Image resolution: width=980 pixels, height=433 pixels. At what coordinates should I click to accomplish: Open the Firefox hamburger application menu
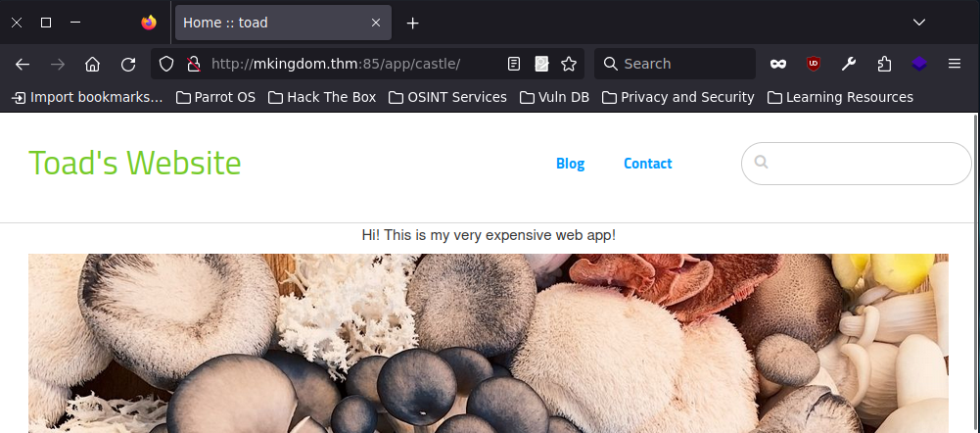[x=955, y=64]
